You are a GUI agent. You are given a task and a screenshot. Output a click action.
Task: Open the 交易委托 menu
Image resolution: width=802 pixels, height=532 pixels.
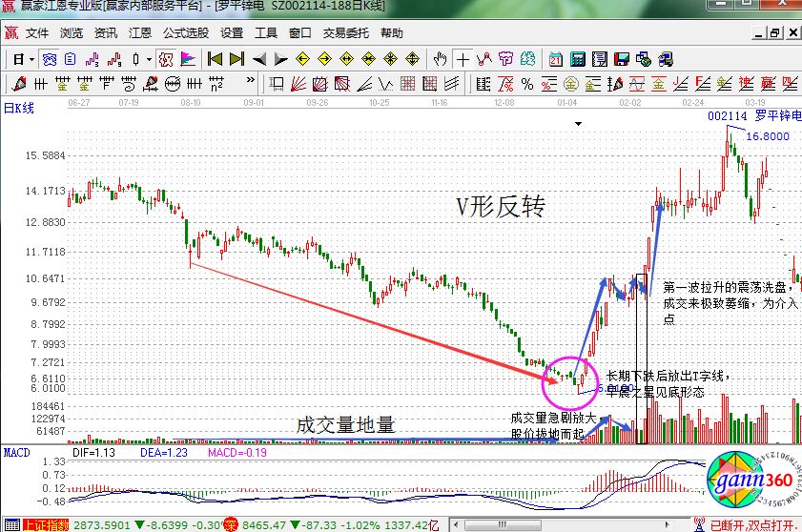pos(345,32)
